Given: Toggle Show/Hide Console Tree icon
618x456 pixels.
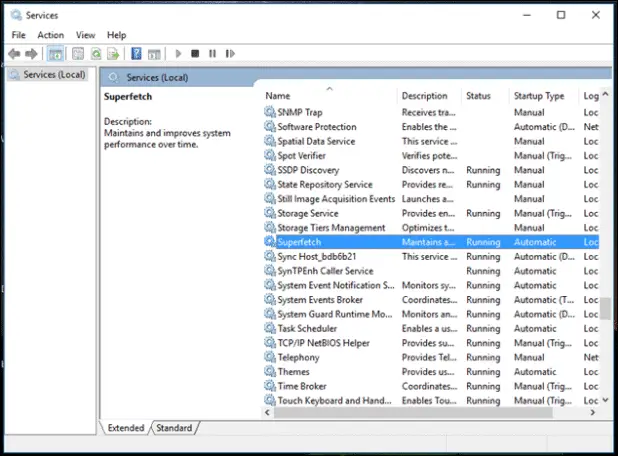Looking at the screenshot, I should click(x=55, y=54).
